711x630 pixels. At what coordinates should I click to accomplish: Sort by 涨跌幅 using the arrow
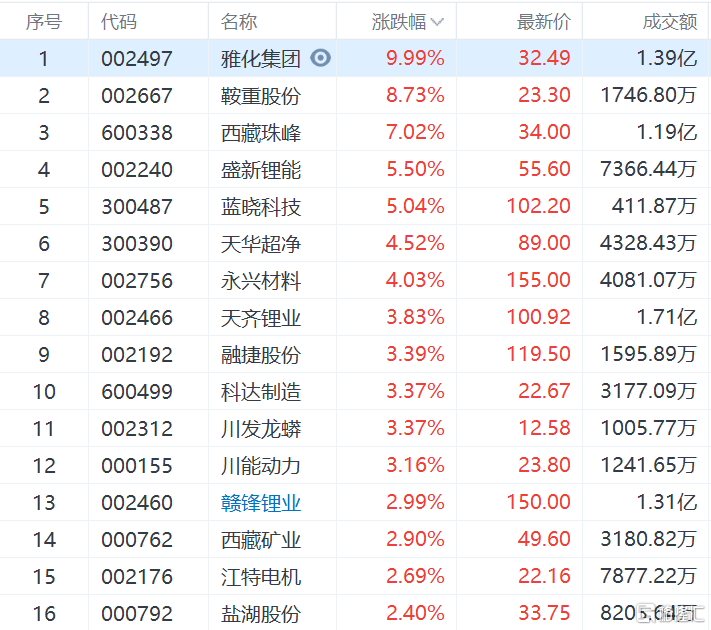(x=437, y=22)
